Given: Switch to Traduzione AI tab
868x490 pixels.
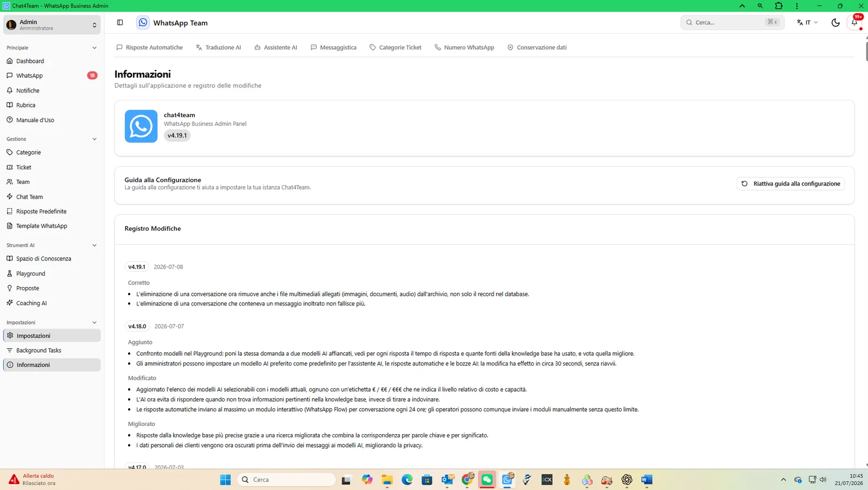Looking at the screenshot, I should [x=219, y=48].
